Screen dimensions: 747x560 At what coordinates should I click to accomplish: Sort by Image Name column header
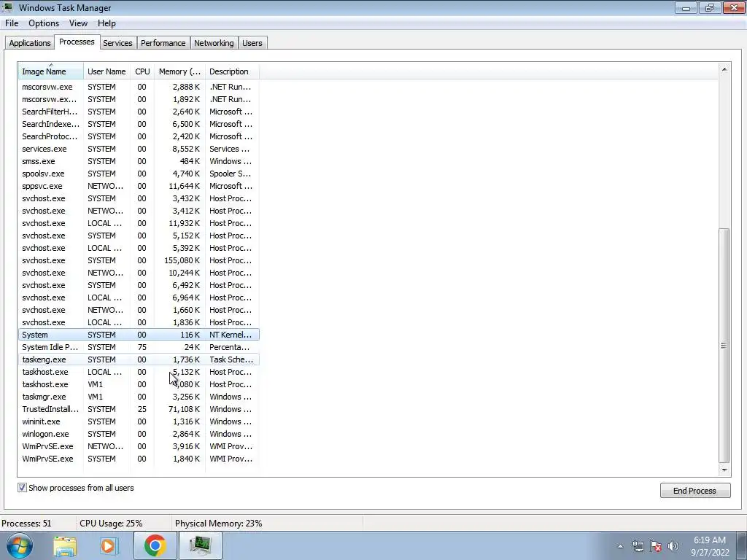(x=51, y=71)
